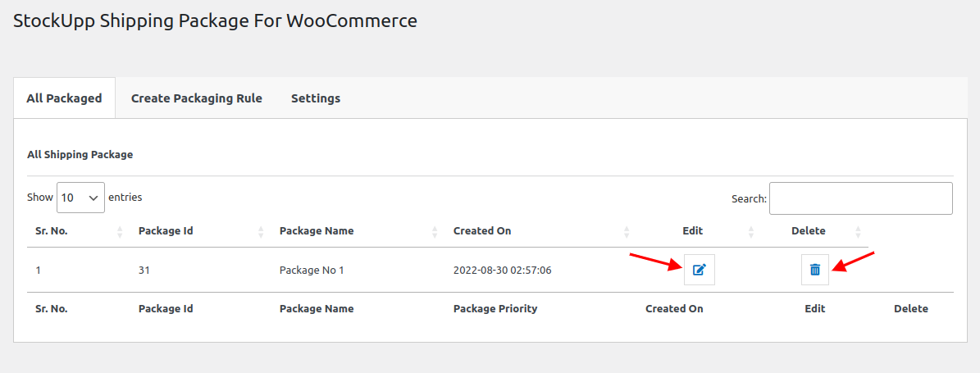Click the trash delete icon for Package No 1
This screenshot has width=980, height=373.
814,270
